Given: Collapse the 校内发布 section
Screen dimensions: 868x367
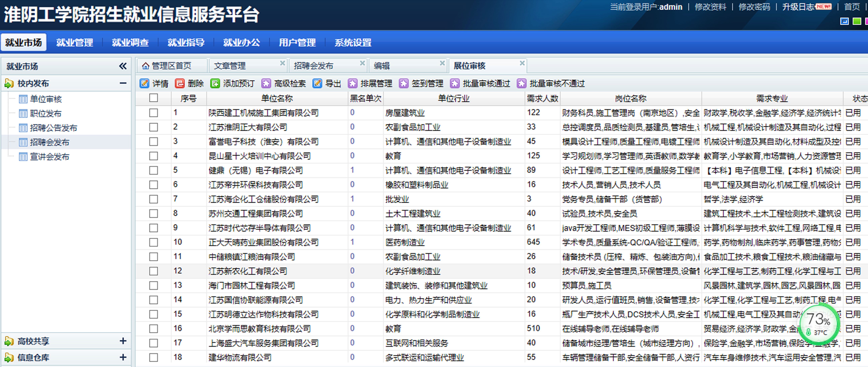Looking at the screenshot, I should pos(123,83).
